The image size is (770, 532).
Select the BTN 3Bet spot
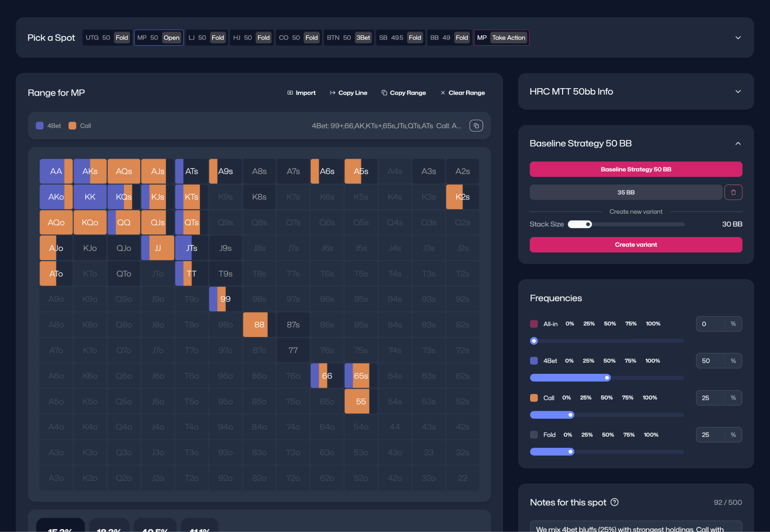(348, 38)
